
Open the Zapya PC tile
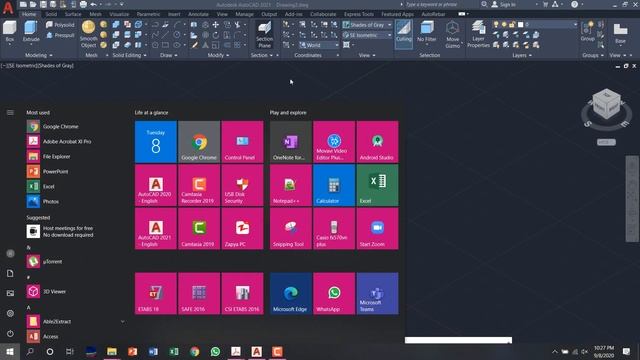(242, 229)
